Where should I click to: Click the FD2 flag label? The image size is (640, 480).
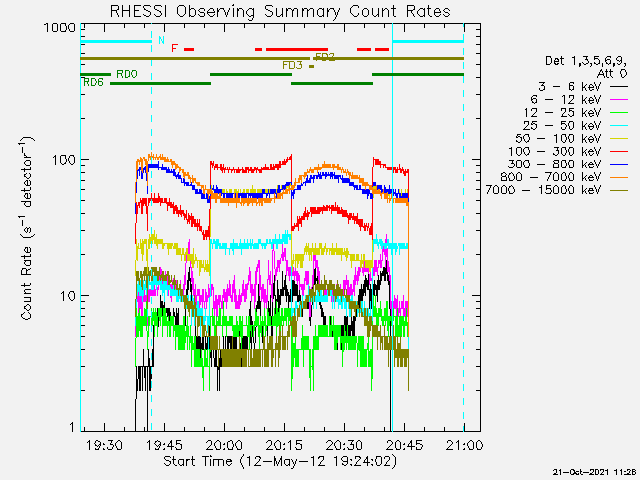click(325, 57)
